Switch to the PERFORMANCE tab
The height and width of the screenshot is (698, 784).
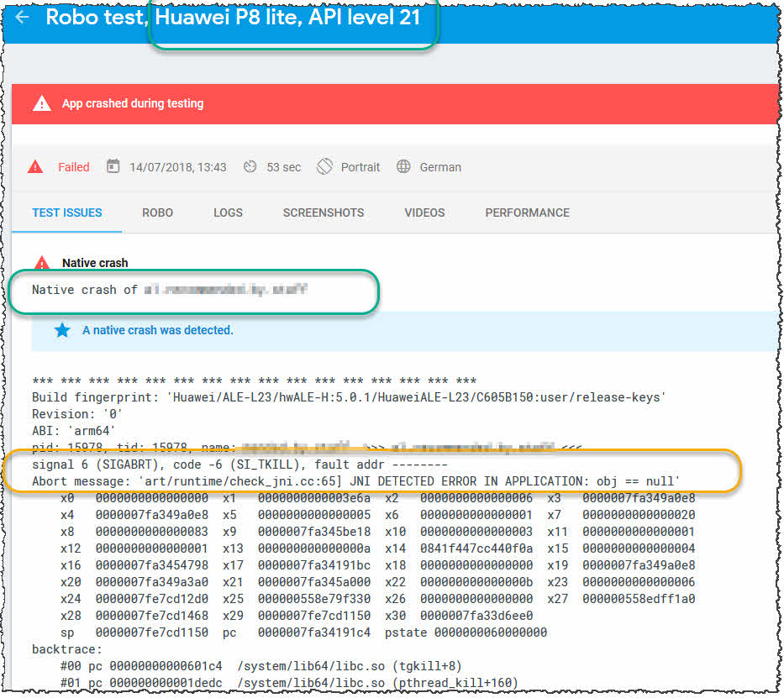coord(527,213)
